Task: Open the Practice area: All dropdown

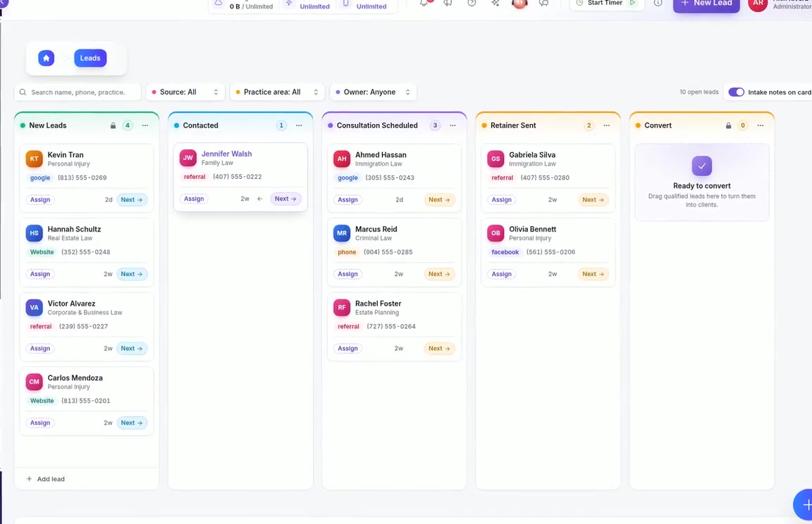Action: click(277, 92)
